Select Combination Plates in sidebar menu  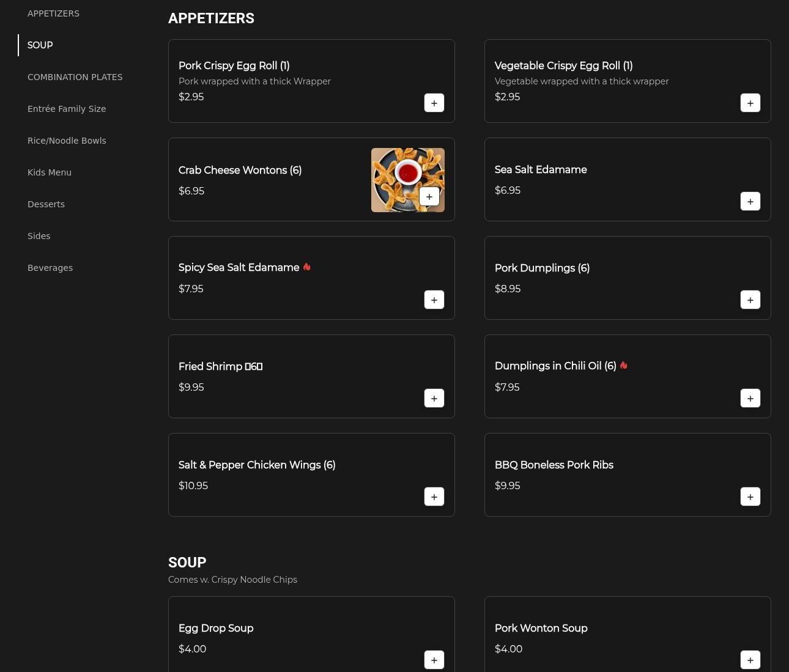tap(75, 77)
